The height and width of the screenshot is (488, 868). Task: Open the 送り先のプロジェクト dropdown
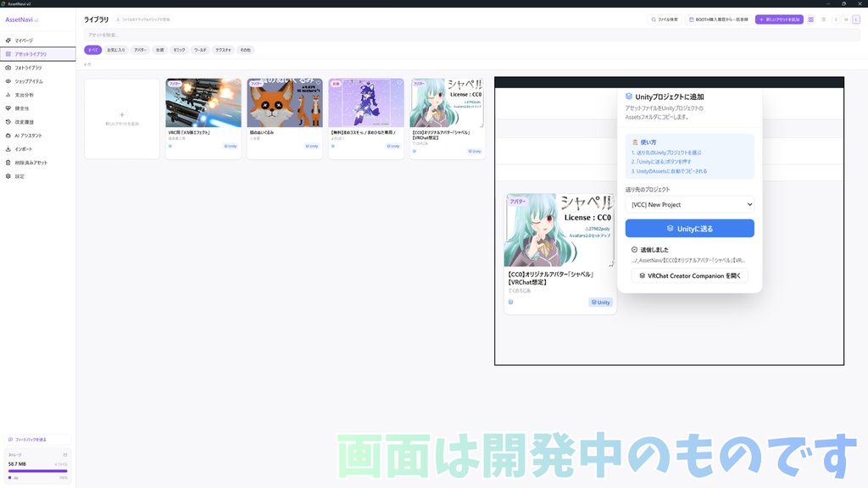[x=689, y=204]
